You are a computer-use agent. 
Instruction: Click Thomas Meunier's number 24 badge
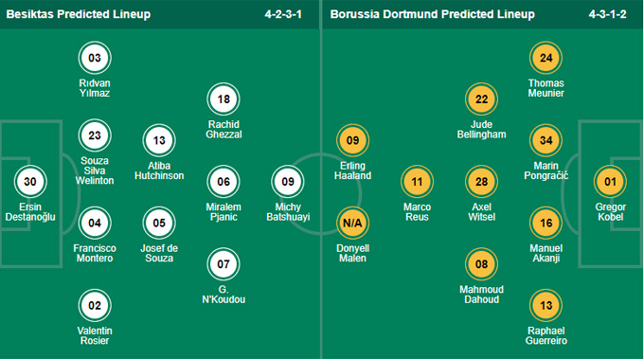[546, 58]
